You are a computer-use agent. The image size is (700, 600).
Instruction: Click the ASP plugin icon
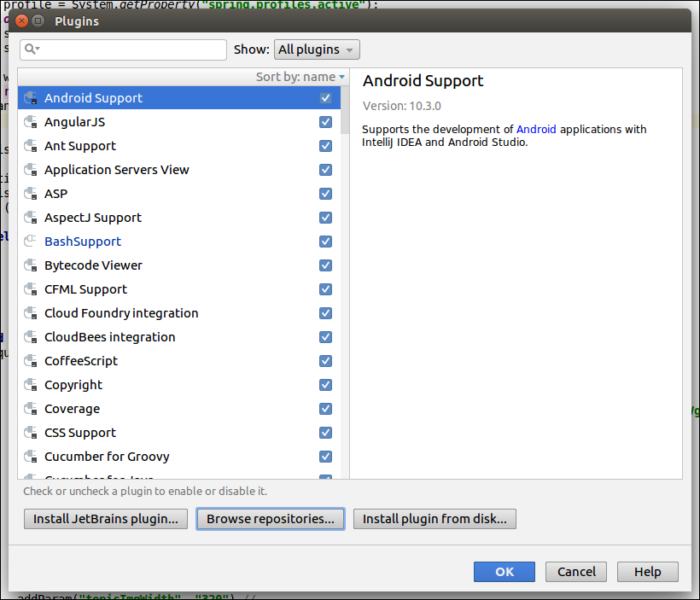tap(31, 193)
